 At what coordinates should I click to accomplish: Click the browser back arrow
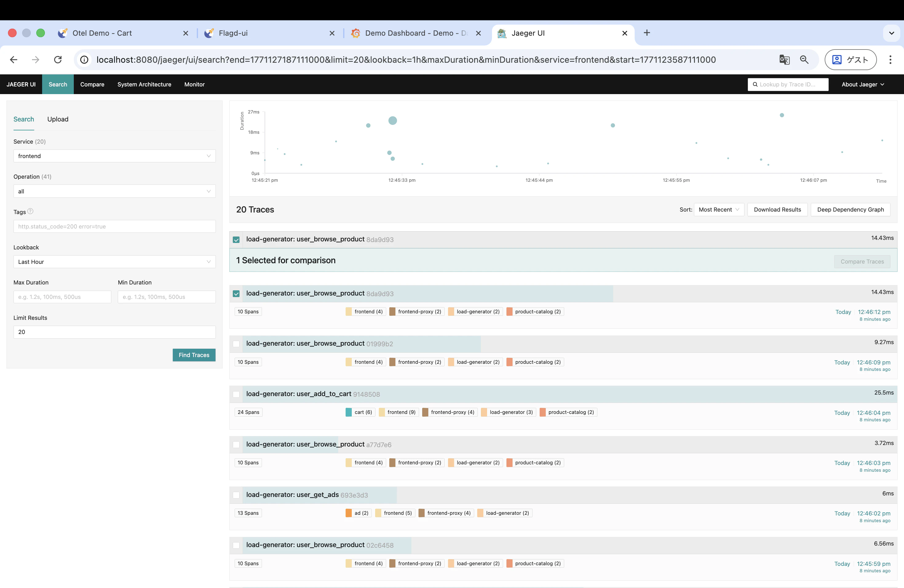point(14,60)
